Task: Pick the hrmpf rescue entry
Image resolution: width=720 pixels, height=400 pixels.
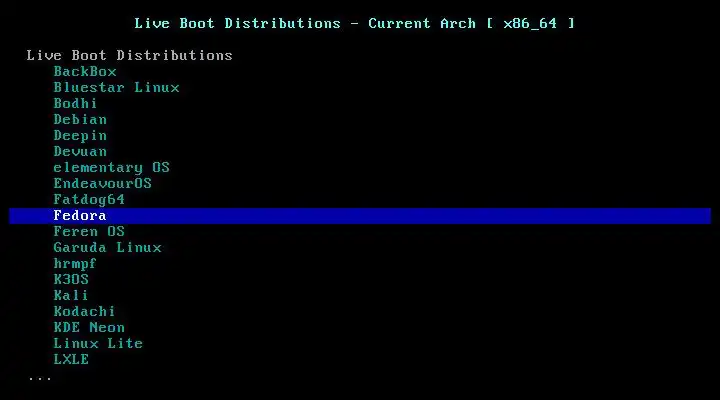Action: [x=75, y=264]
